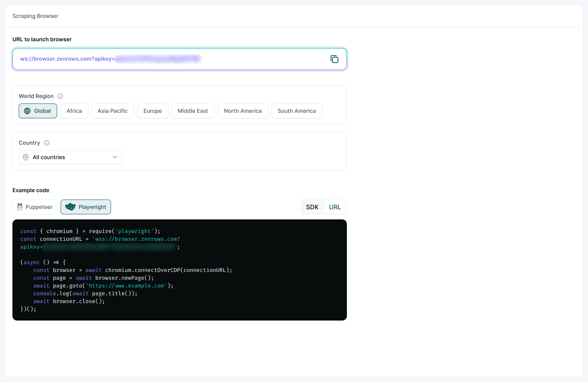This screenshot has width=588, height=382.
Task: Show Country info tooltip
Action: pos(47,143)
